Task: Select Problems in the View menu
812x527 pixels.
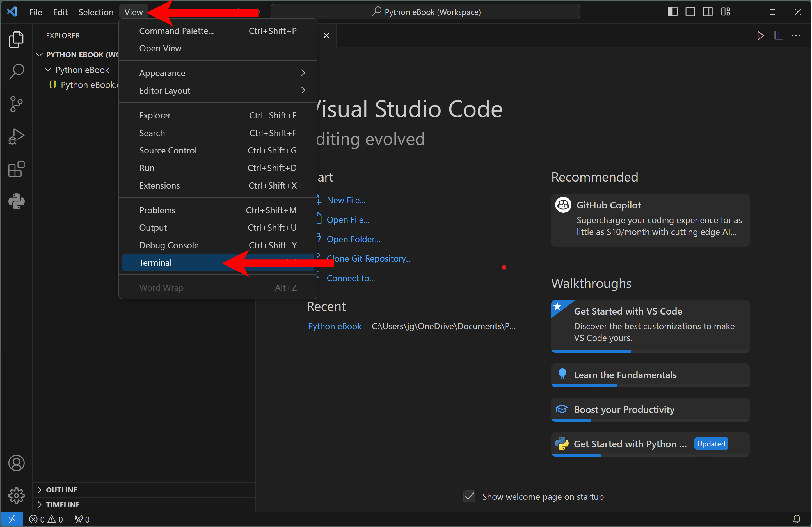Action: 218,210
